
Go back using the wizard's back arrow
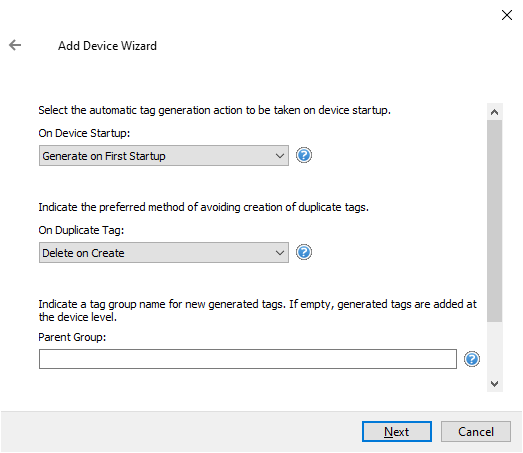(15, 45)
